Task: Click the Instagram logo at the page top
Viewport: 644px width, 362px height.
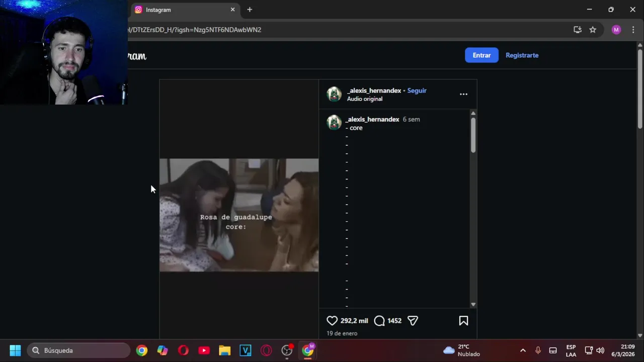Action: pos(137,56)
